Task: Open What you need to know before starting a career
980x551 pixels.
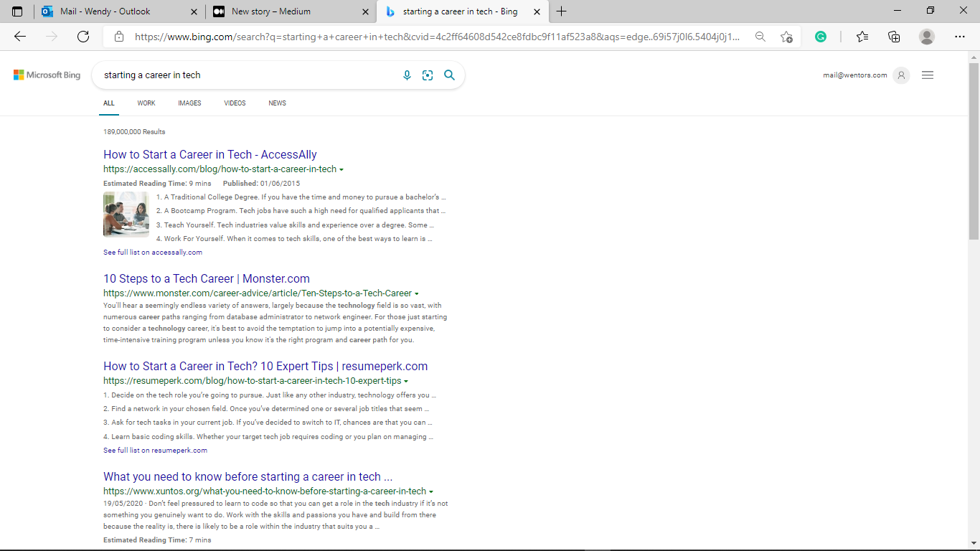Action: point(248,476)
